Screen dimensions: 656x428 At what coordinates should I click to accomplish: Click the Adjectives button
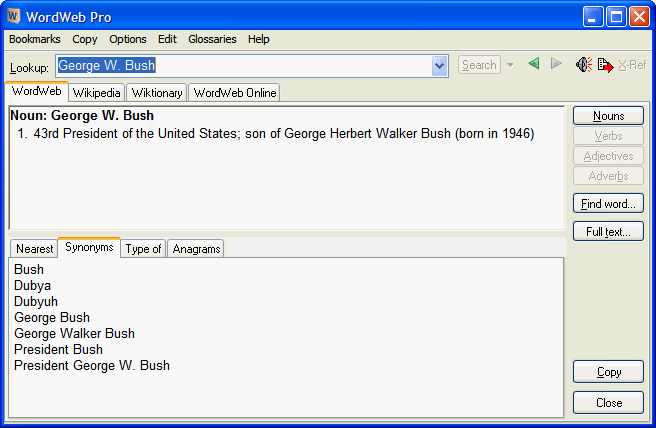(x=608, y=156)
